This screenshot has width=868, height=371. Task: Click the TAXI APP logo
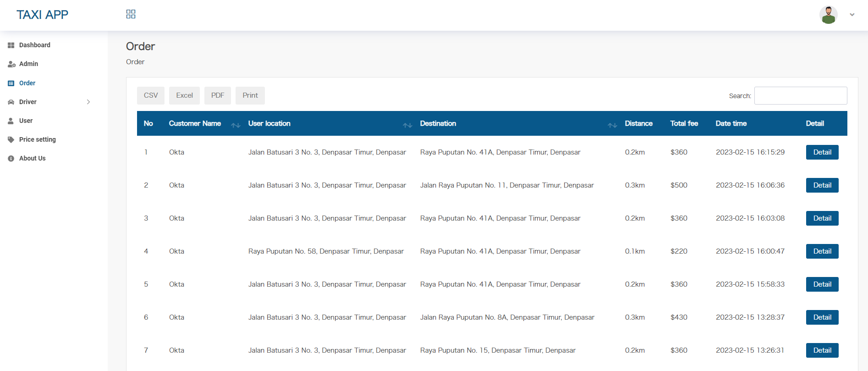pos(42,15)
